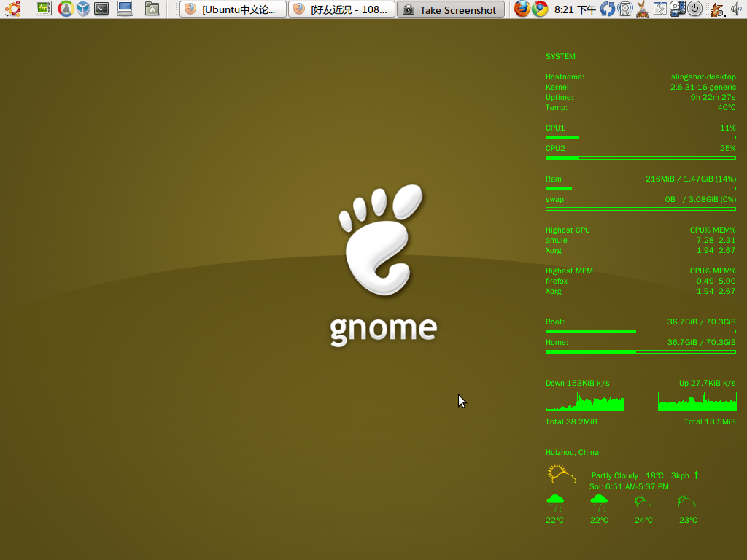Click 'Huizhou, China' location text
The width and height of the screenshot is (747, 560).
572,452
